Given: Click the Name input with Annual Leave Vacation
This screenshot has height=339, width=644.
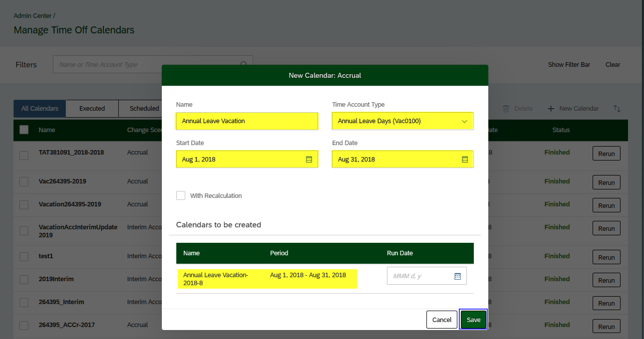Looking at the screenshot, I should [247, 121].
